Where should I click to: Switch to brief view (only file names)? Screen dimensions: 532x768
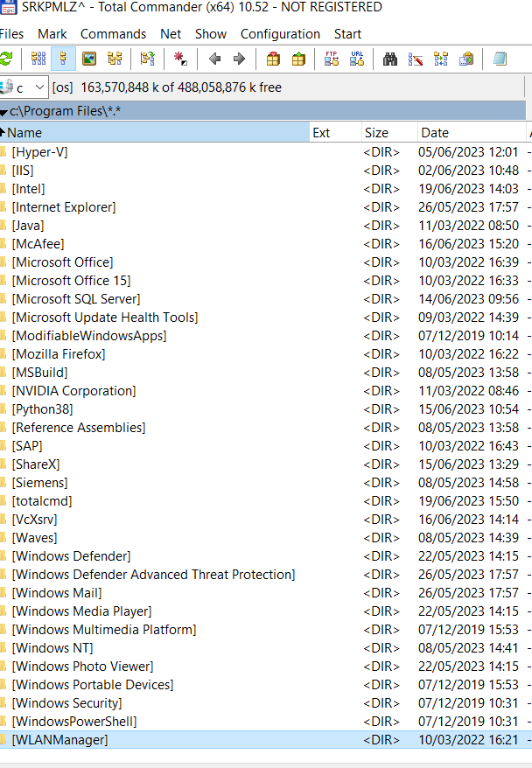[38, 59]
